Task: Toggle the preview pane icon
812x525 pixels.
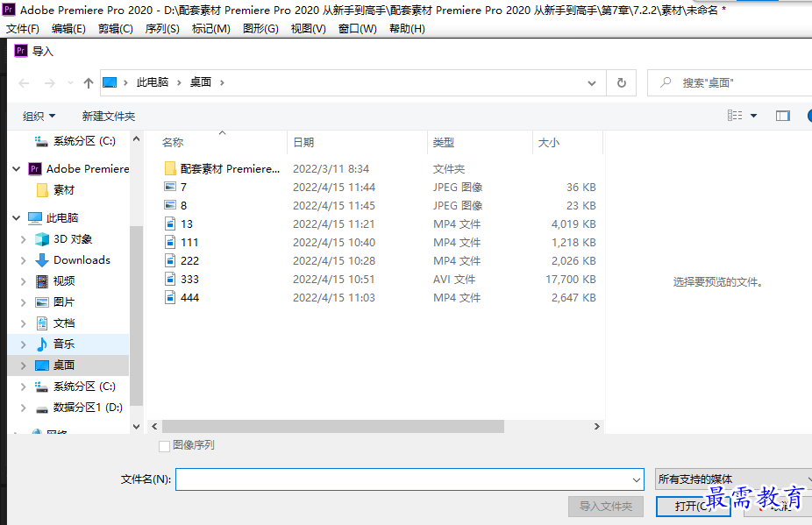Action: (x=783, y=116)
